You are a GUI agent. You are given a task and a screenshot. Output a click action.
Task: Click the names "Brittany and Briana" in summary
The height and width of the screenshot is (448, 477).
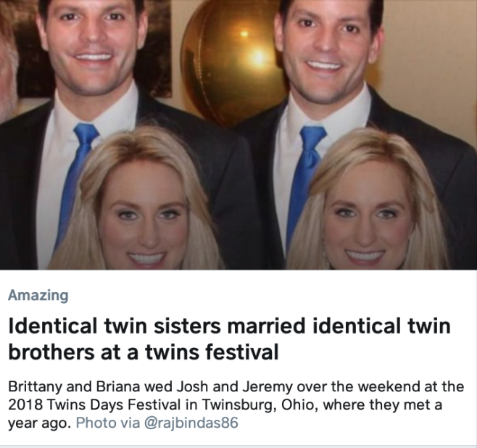coord(74,386)
